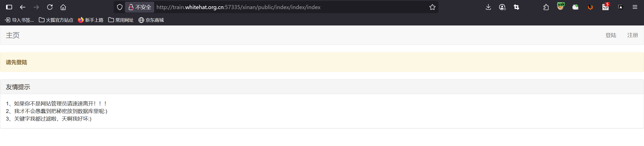
Task: Reload the current page
Action: (x=50, y=7)
